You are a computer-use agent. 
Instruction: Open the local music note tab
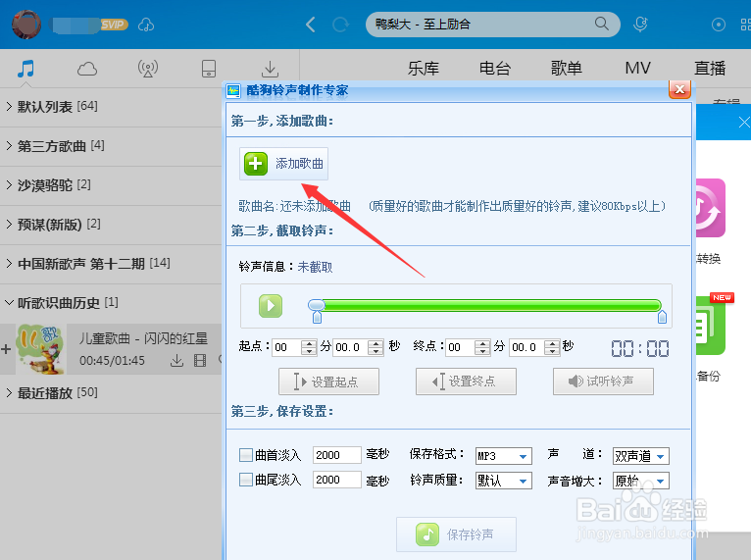(25, 69)
